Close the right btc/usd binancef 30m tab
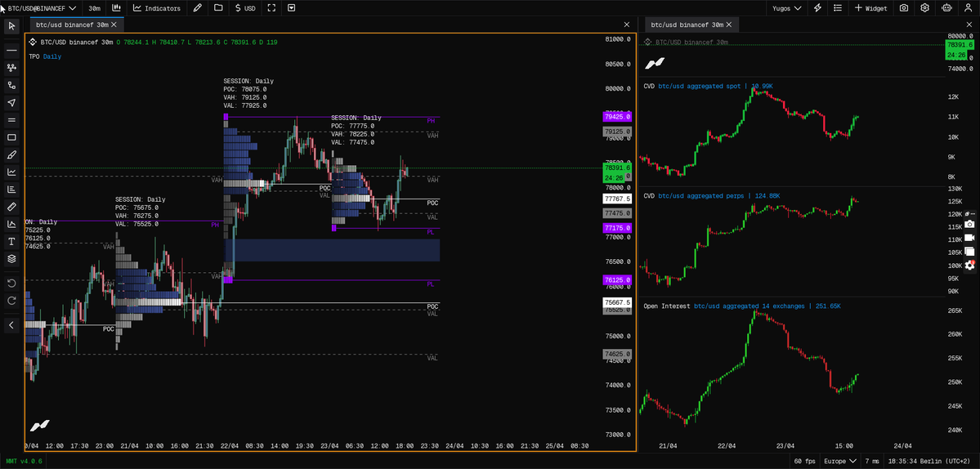 coord(730,25)
